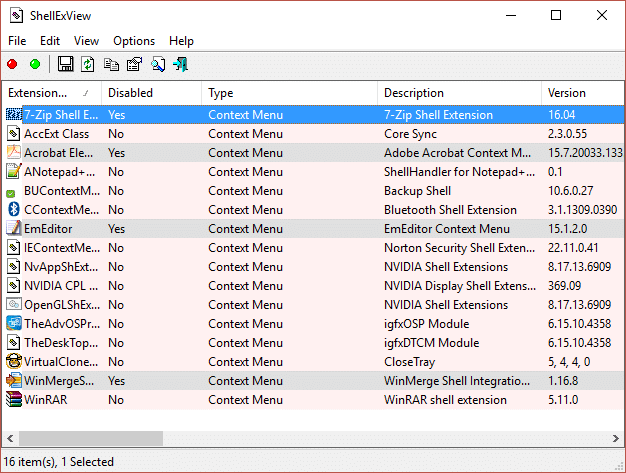Screen dimensions: 626x473
Task: Open Properties via the toolbar icon
Action: point(134,65)
